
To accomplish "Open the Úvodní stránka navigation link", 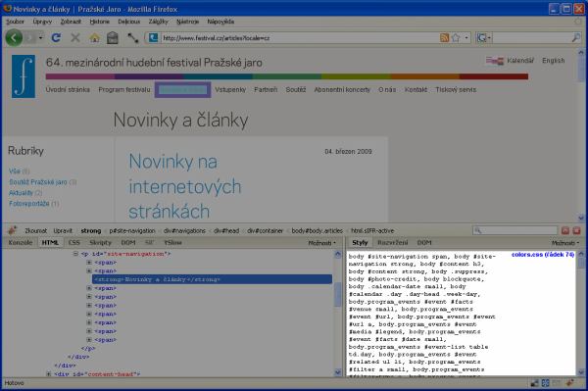I will (68, 89).
